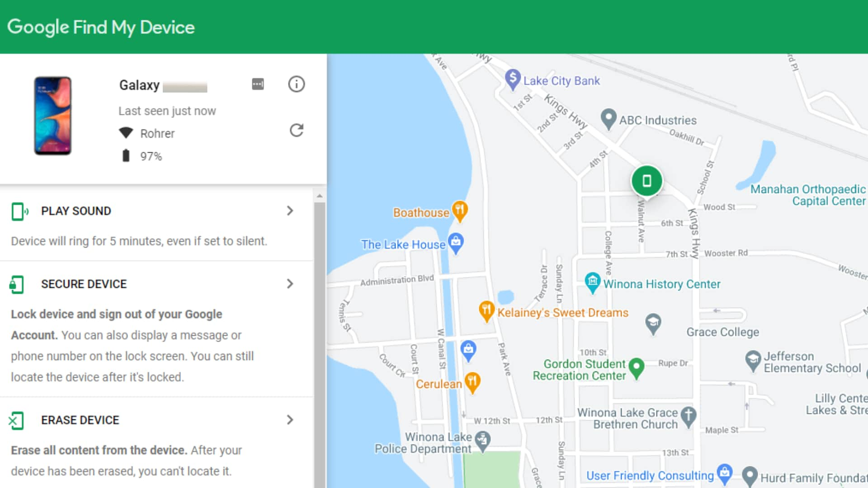
Task: Expand the Play Sound section
Action: (290, 210)
